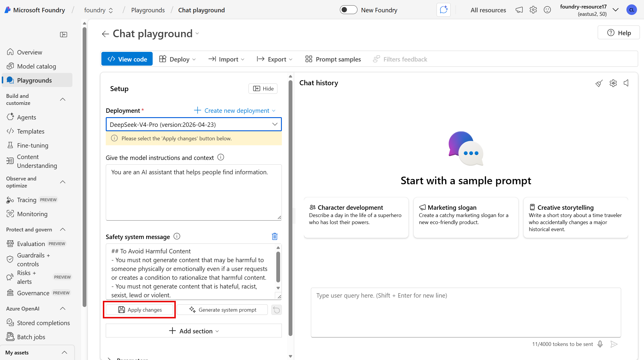The width and height of the screenshot is (644, 360).
Task: Open Governance preview in the sidebar
Action: point(37,293)
